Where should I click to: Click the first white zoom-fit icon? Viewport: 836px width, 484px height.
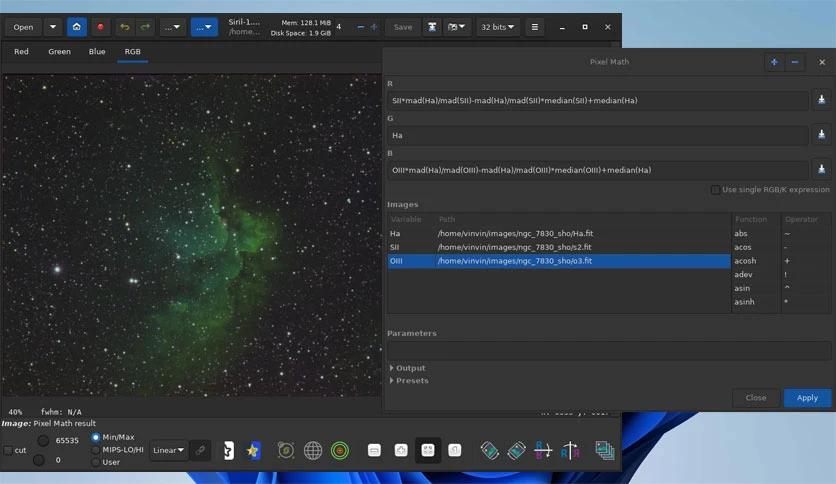click(374, 450)
